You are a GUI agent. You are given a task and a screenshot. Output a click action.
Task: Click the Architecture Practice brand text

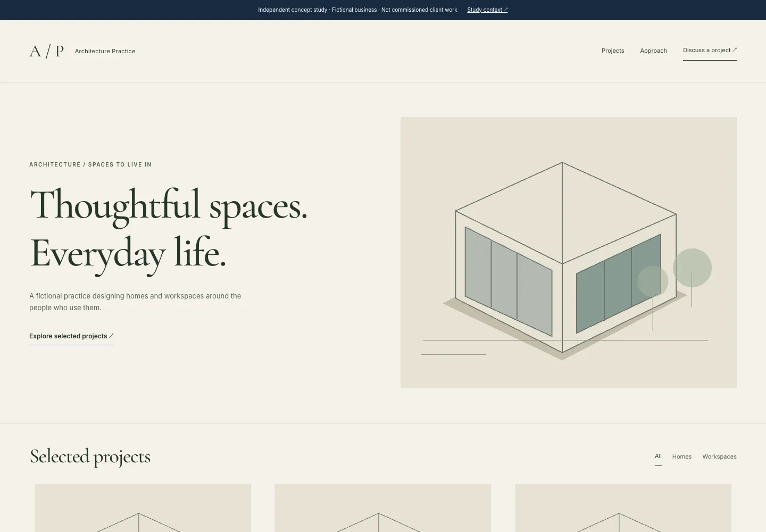(x=105, y=51)
